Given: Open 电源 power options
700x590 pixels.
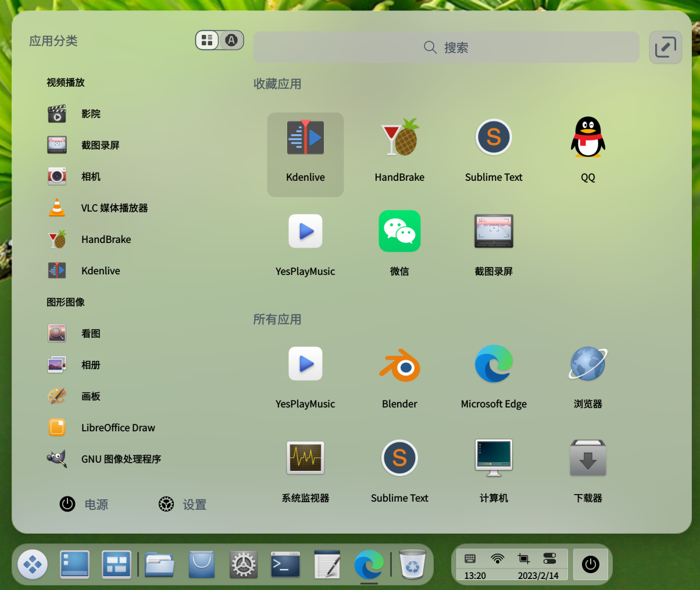Looking at the screenshot, I should [x=84, y=505].
